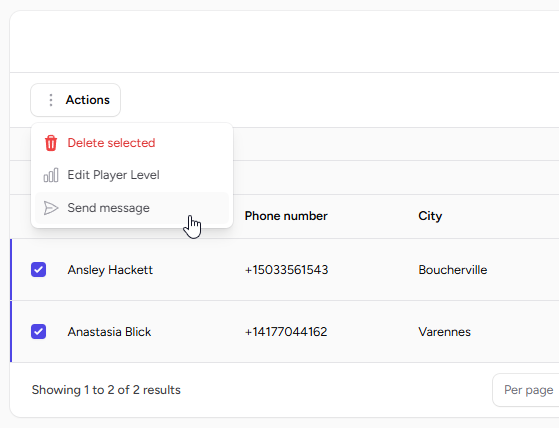Uncheck the Anastasia Blick row checkbox
The image size is (559, 428).
39,331
